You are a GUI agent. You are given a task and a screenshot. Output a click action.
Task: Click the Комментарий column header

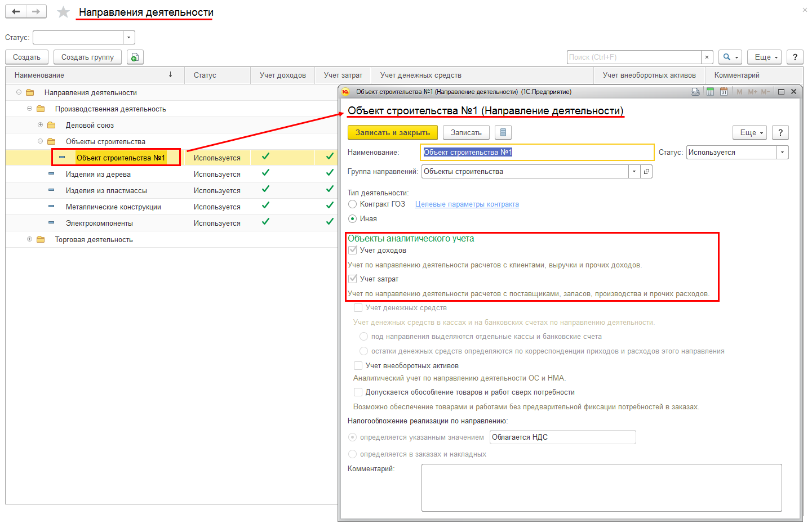click(x=754, y=75)
